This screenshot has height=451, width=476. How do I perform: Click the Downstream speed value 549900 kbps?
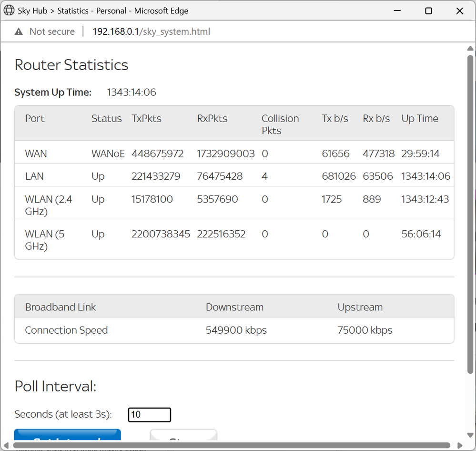[236, 330]
